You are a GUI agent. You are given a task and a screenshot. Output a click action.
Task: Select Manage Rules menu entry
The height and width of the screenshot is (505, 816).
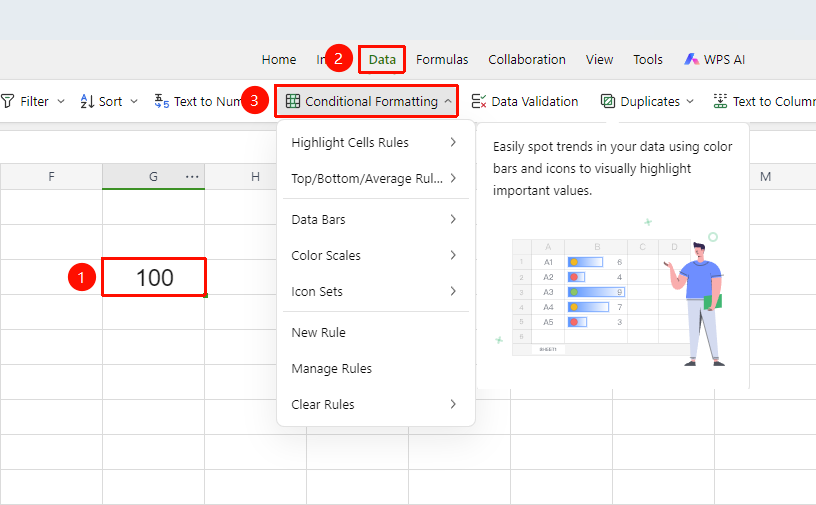click(376, 368)
